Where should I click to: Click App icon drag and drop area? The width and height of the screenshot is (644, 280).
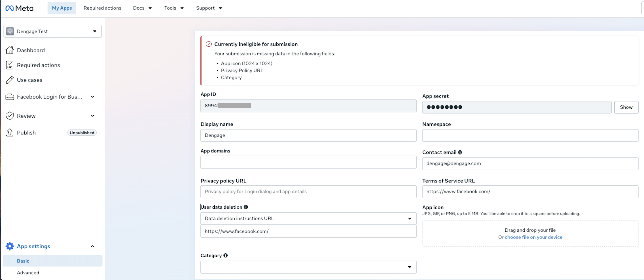(x=530, y=233)
